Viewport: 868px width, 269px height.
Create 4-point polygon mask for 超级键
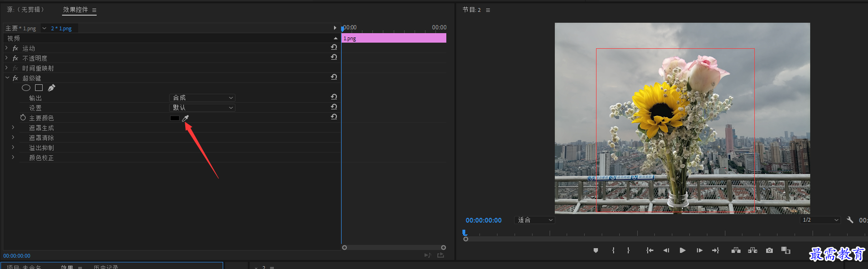(x=39, y=88)
